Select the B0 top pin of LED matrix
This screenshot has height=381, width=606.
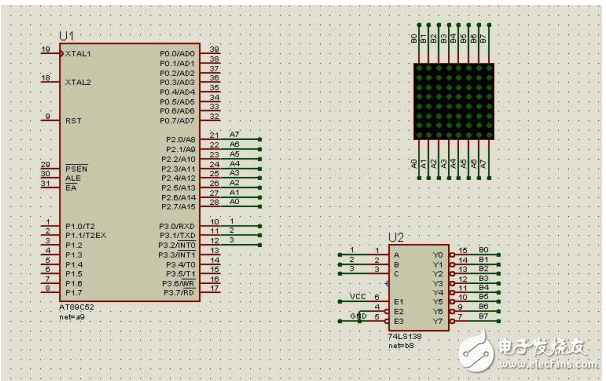[x=419, y=44]
